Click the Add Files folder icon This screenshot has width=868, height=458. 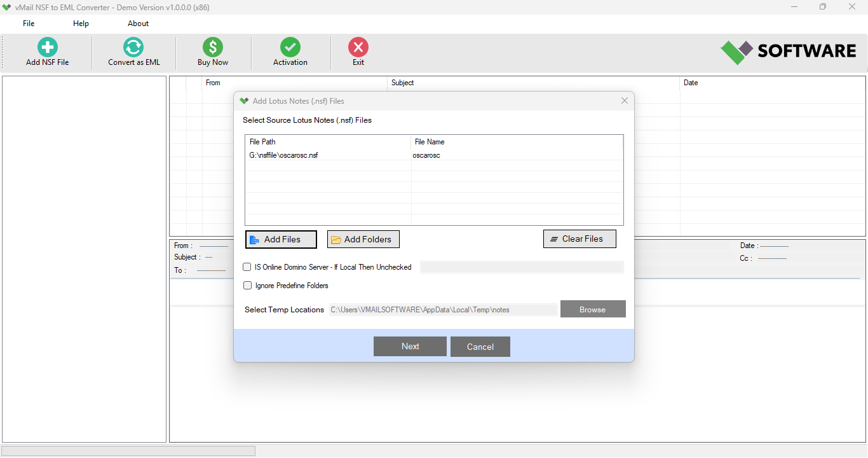(256, 239)
